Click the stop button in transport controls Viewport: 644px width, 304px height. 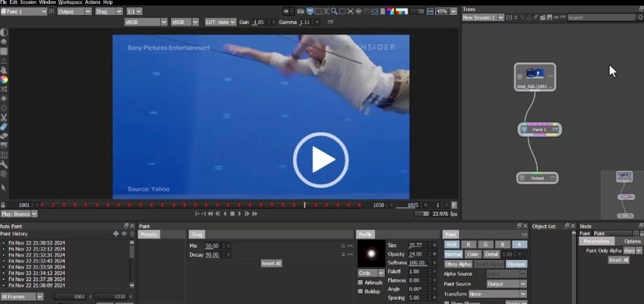click(x=232, y=213)
